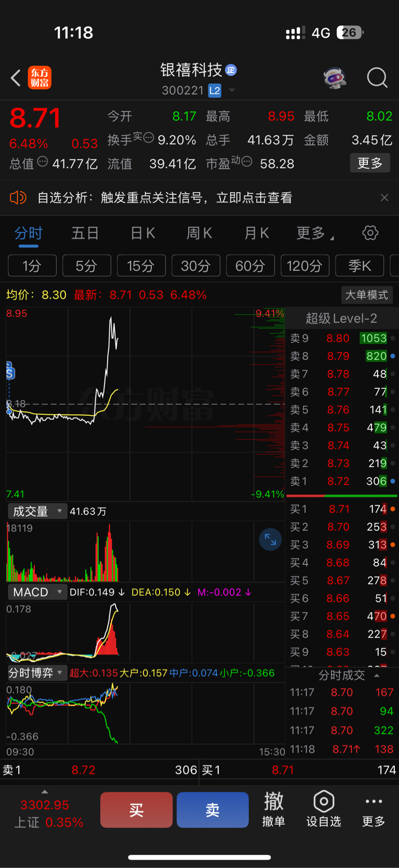
Task: Select the 60分 interval
Action: pos(250,266)
